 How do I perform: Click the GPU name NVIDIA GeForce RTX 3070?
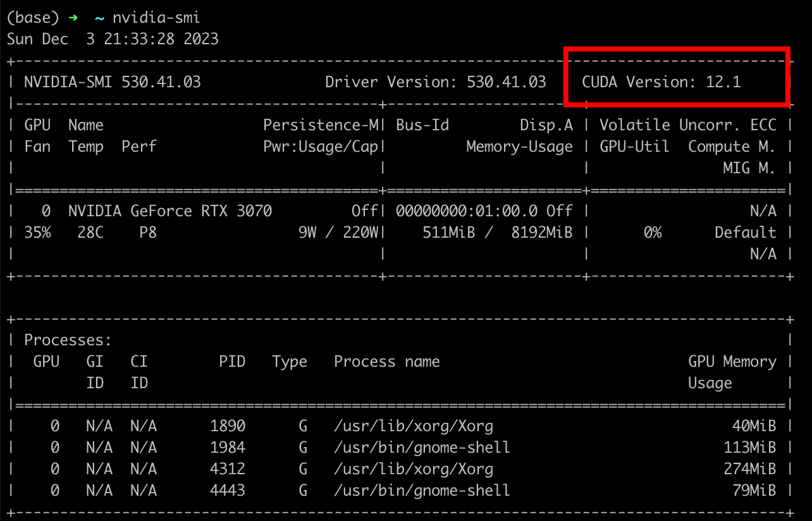[169, 211]
